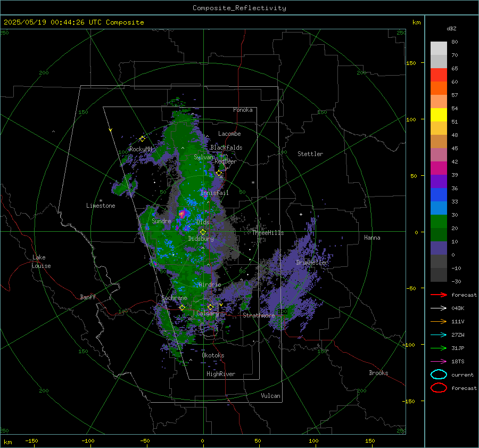This screenshot has height=448, width=479.
Task: Click the Sylvan label
Action: 204,157
